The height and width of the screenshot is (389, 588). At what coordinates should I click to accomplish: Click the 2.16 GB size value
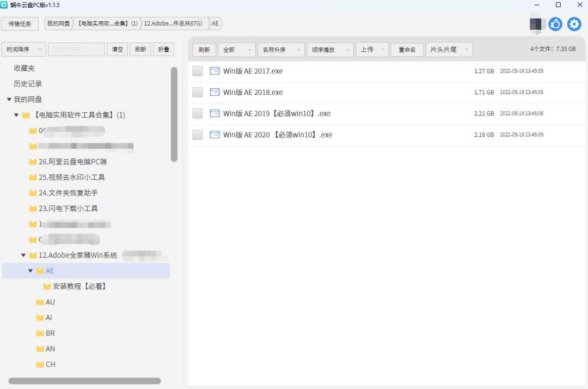point(484,135)
